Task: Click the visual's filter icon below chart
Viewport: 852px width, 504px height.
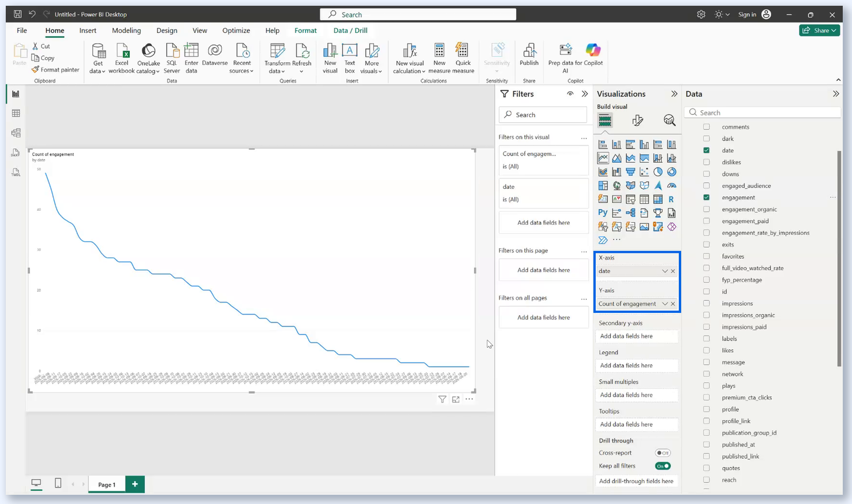Action: [442, 399]
